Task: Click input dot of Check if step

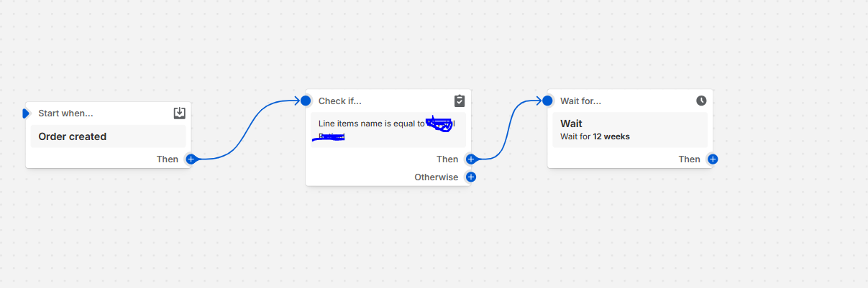Action: click(x=306, y=101)
